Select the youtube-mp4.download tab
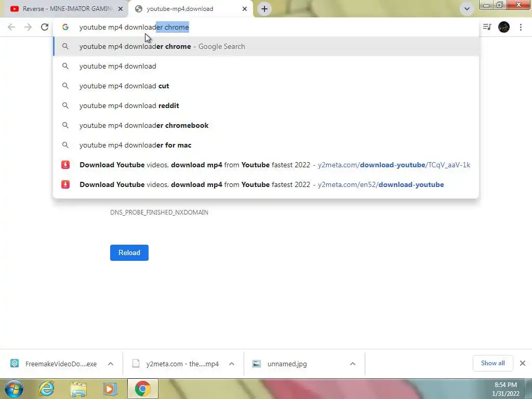The image size is (532, 399). click(190, 9)
